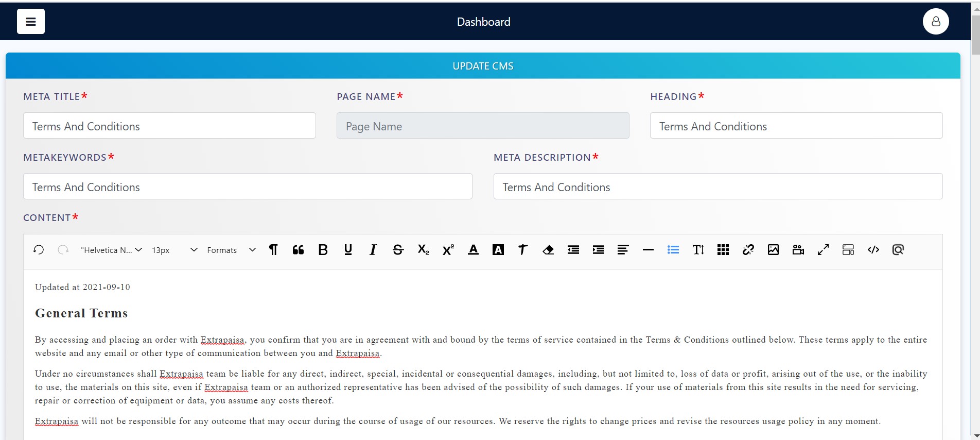This screenshot has height=440, width=980.
Task: Decrease indent with the outdent icon
Action: (x=573, y=250)
